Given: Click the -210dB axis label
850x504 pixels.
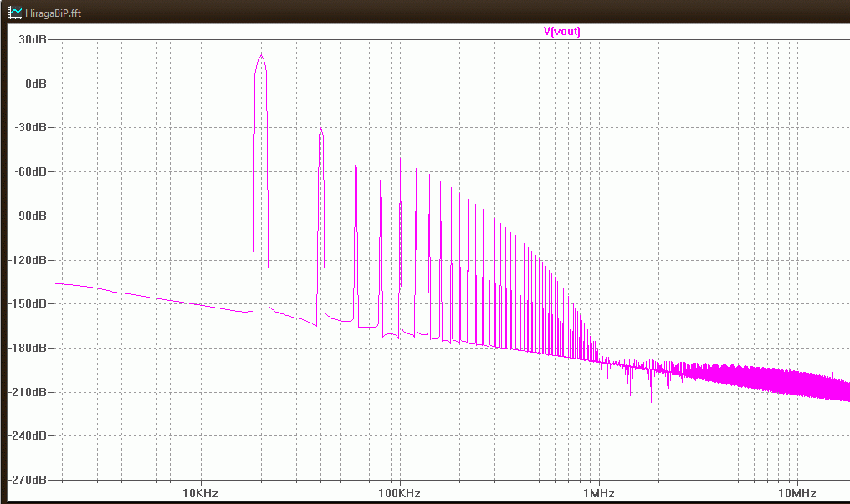Looking at the screenshot, I should [28, 392].
